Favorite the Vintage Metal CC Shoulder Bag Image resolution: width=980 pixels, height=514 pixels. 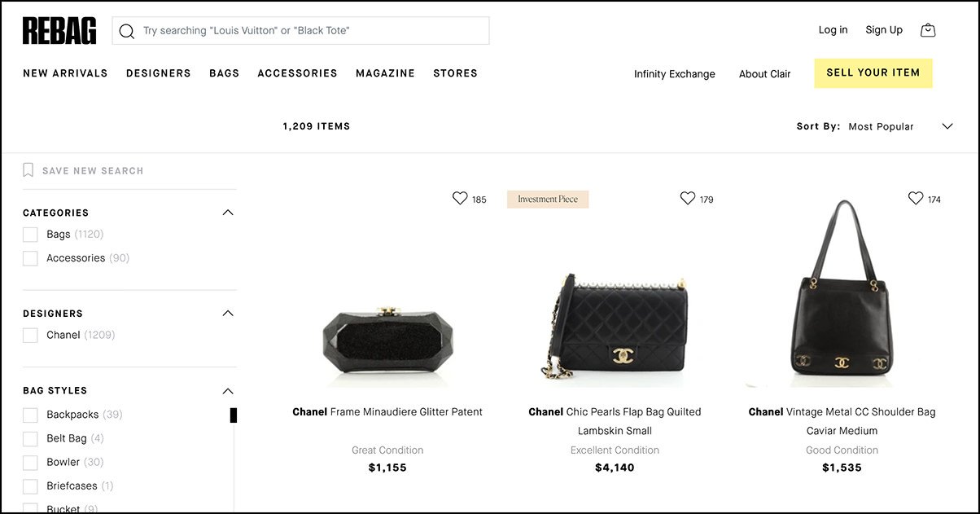(x=916, y=198)
